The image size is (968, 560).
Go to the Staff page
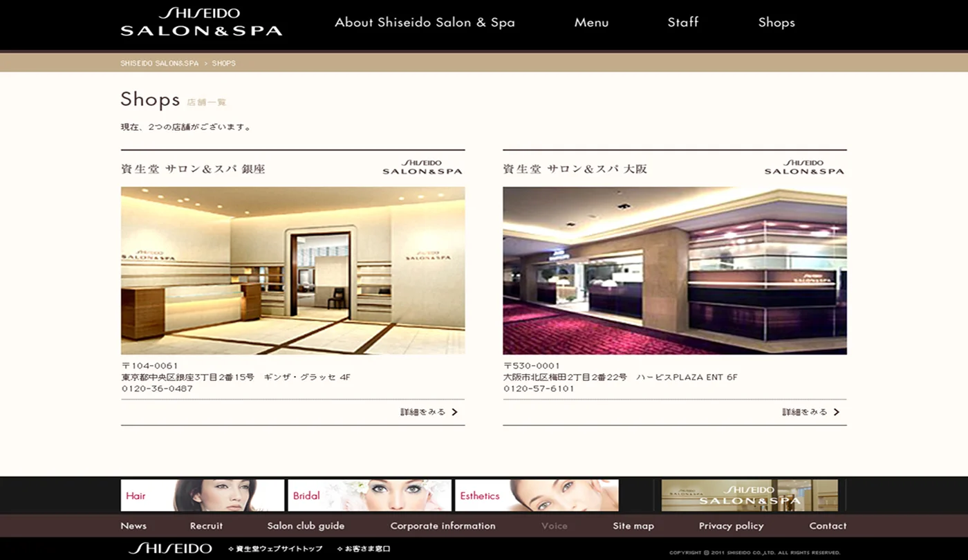point(683,22)
